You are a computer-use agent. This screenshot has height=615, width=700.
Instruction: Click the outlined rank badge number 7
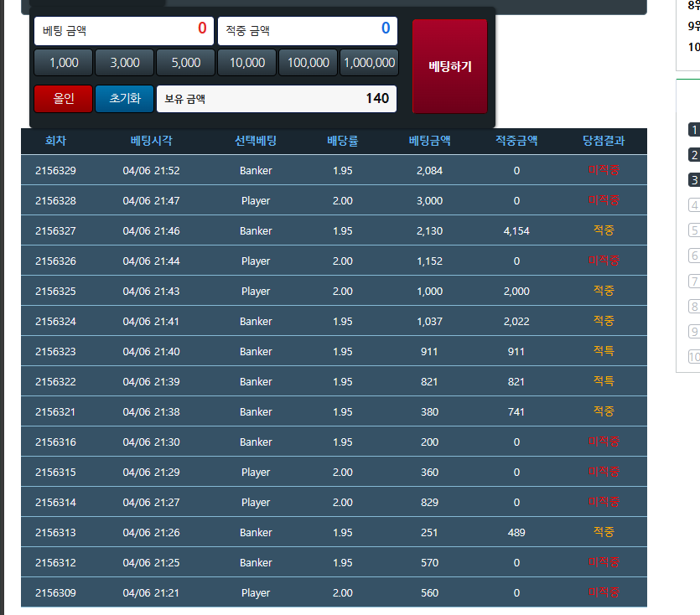pos(693,281)
